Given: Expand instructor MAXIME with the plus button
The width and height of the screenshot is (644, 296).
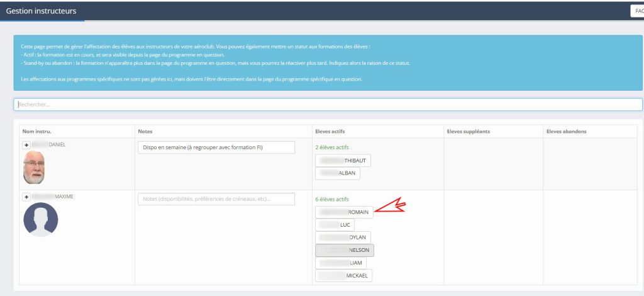Looking at the screenshot, I should pyautogui.click(x=26, y=197).
